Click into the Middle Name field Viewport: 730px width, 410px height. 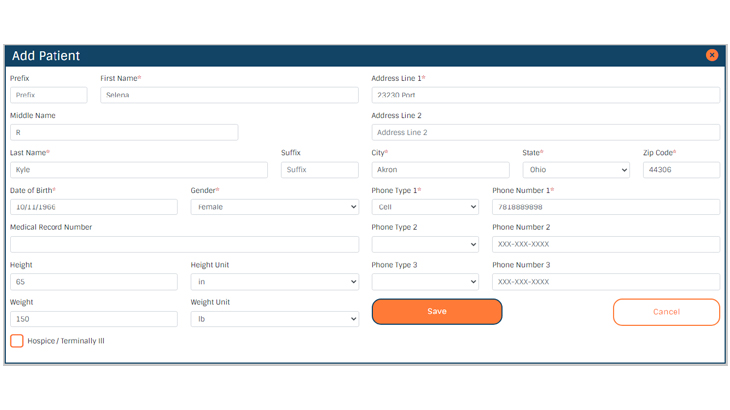click(x=124, y=132)
